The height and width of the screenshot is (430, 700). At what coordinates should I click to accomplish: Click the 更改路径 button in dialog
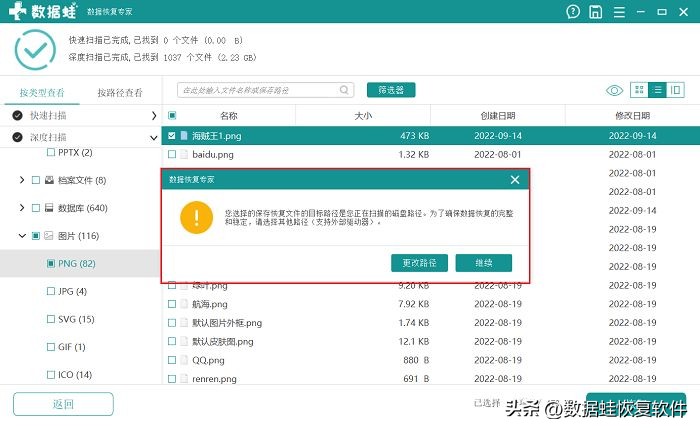click(419, 263)
